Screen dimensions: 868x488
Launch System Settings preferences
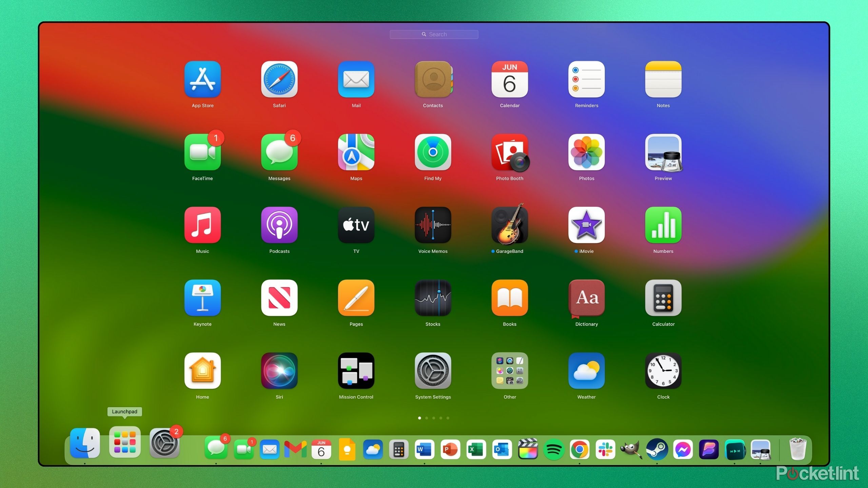click(433, 370)
